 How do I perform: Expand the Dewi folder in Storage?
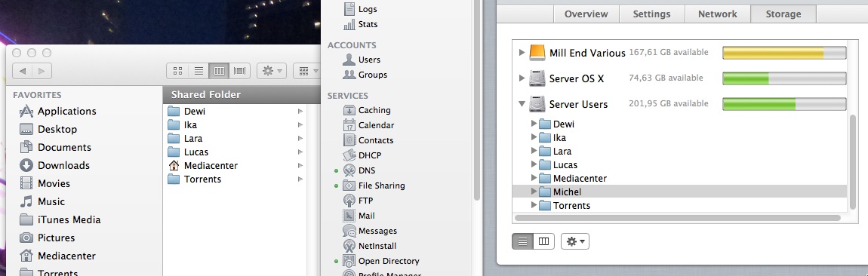(534, 124)
